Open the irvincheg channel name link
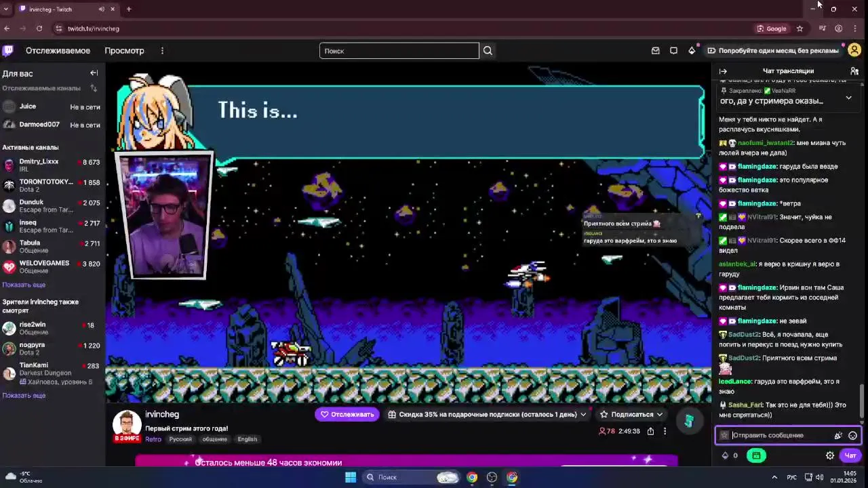Screen dimensions: 868x488 162,414
